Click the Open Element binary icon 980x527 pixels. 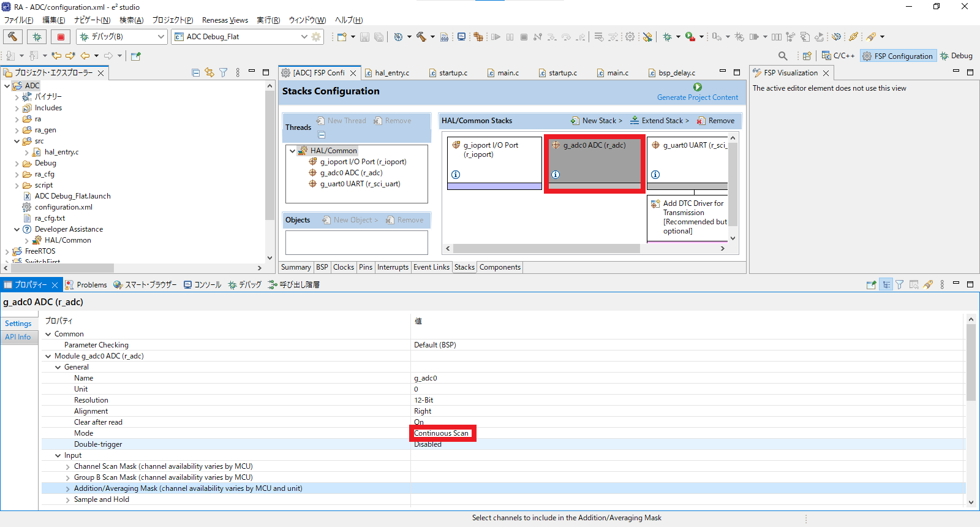[445, 37]
